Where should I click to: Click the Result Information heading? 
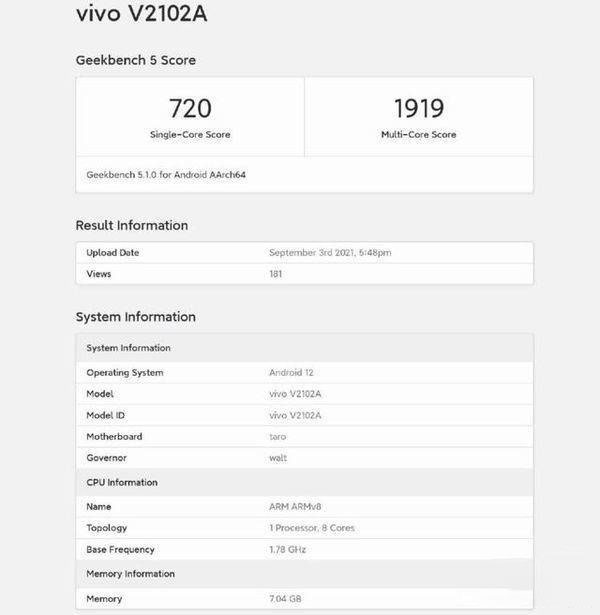[x=132, y=225]
